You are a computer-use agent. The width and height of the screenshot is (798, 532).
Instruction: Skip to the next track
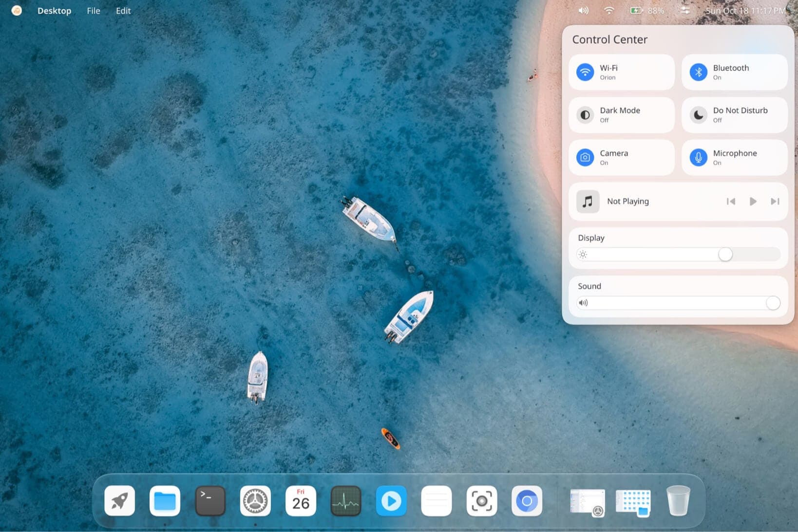click(x=775, y=202)
